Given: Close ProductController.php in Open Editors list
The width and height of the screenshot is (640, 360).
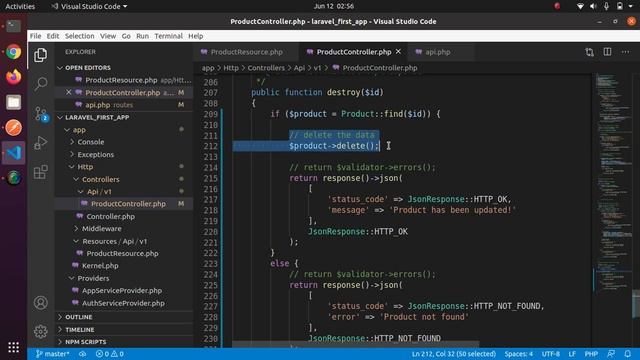Looking at the screenshot, I should (69, 92).
